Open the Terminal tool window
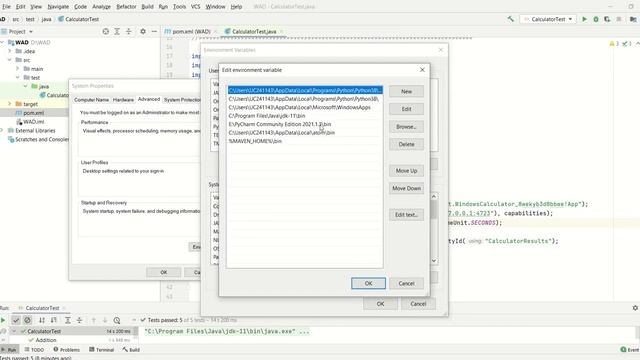 point(101,350)
